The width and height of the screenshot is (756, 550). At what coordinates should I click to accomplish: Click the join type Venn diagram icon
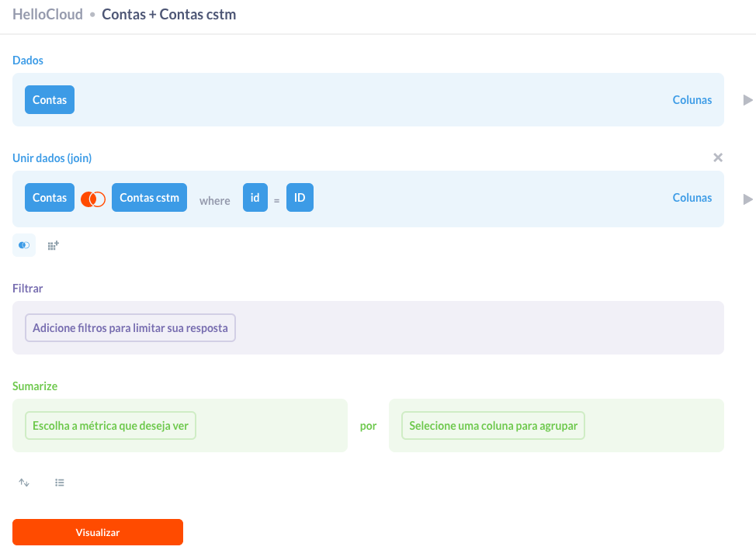pos(93,199)
